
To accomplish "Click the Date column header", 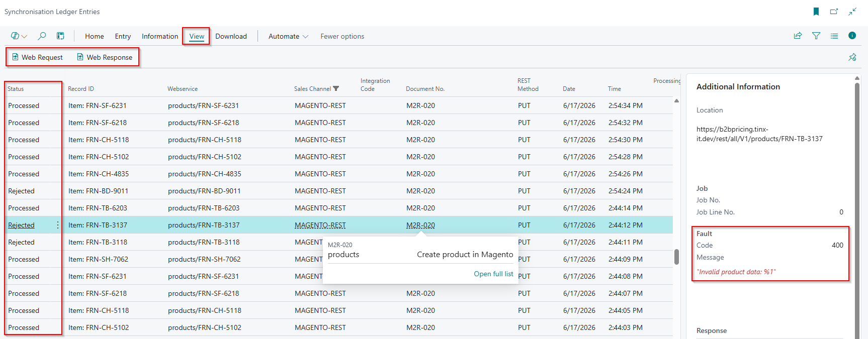I will (x=569, y=89).
